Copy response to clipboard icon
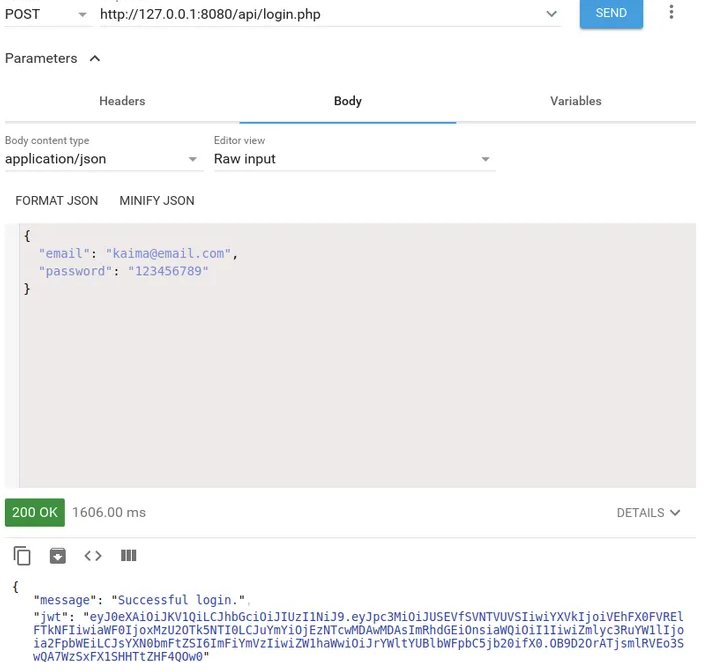The width and height of the screenshot is (711, 672). click(22, 556)
